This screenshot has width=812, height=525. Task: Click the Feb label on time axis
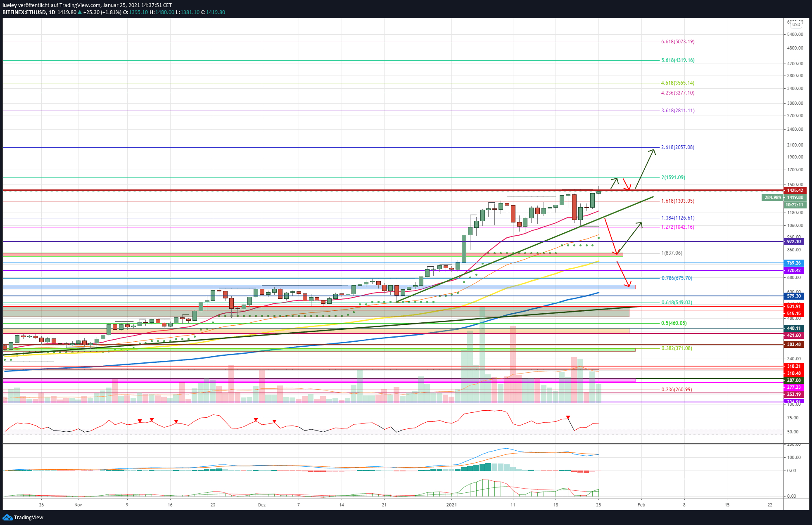pyautogui.click(x=641, y=505)
